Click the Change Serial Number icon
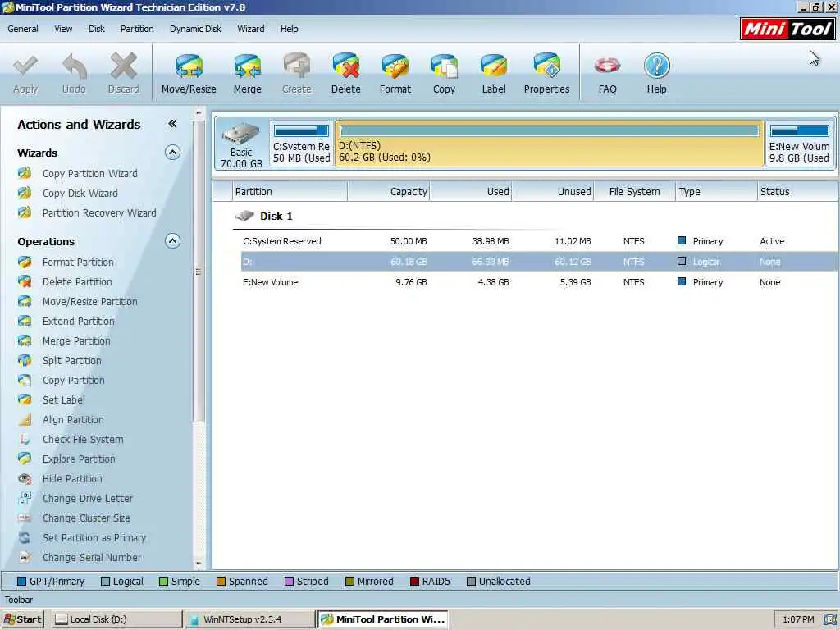 click(25, 557)
